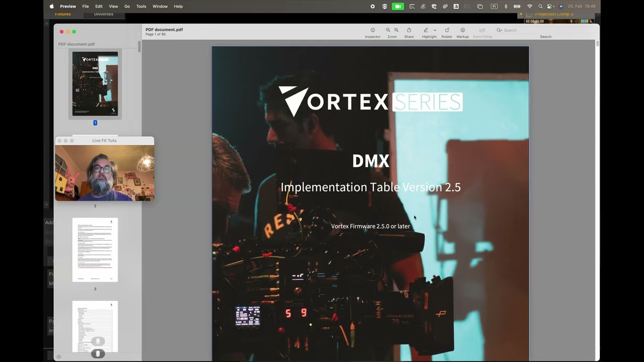Viewport: 644px width, 362px height.
Task: Open the View menu
Action: click(x=113, y=7)
